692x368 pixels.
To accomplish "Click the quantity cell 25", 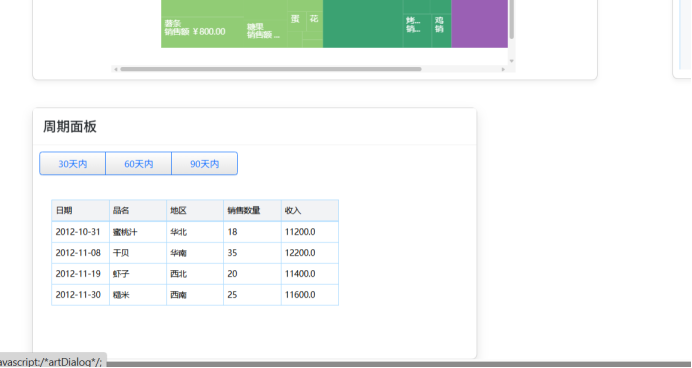I will (252, 295).
